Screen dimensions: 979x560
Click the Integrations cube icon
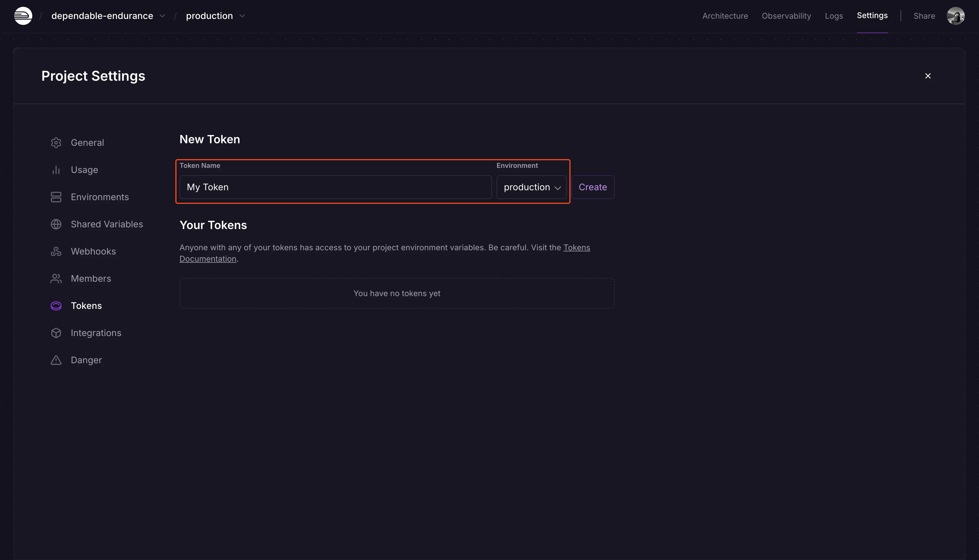click(x=56, y=333)
